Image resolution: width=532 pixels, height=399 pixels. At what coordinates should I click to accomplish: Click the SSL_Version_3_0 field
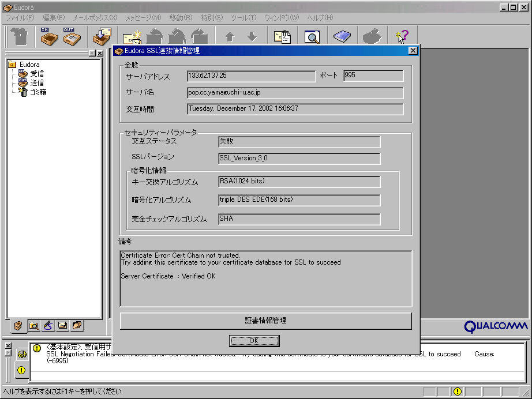point(299,159)
